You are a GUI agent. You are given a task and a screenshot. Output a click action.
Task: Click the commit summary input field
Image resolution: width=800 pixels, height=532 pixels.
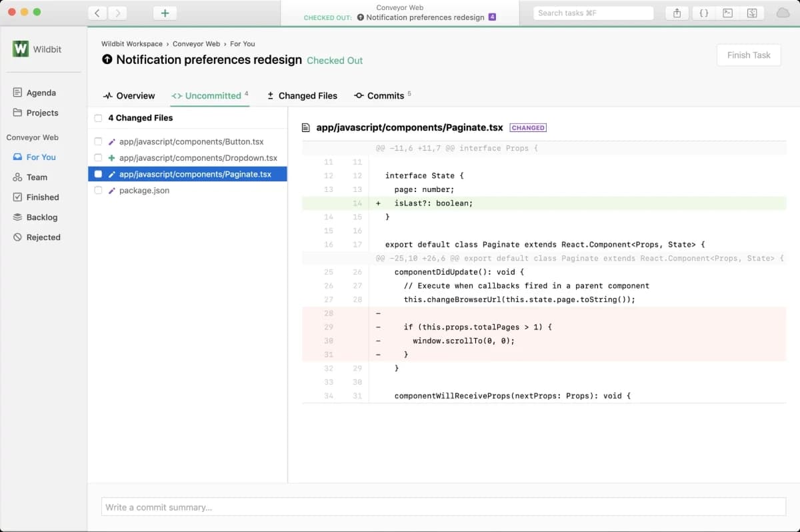[x=443, y=507]
